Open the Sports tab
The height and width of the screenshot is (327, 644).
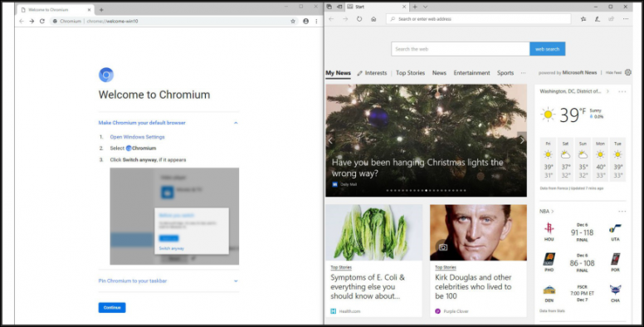pos(505,73)
